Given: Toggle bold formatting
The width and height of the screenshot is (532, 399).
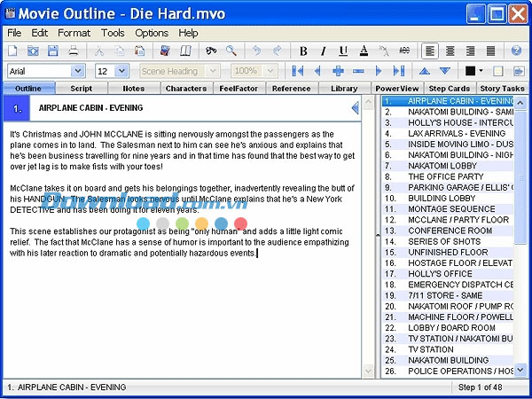Looking at the screenshot, I should (x=303, y=51).
